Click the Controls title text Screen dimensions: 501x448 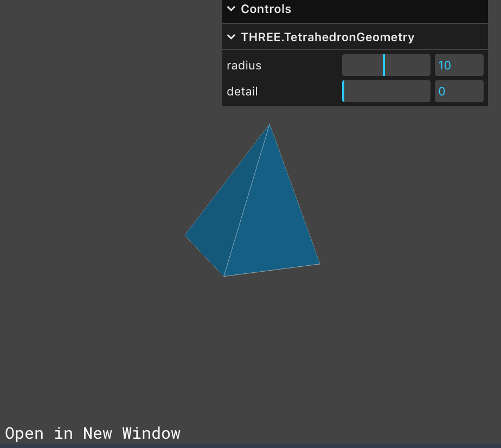tap(266, 9)
